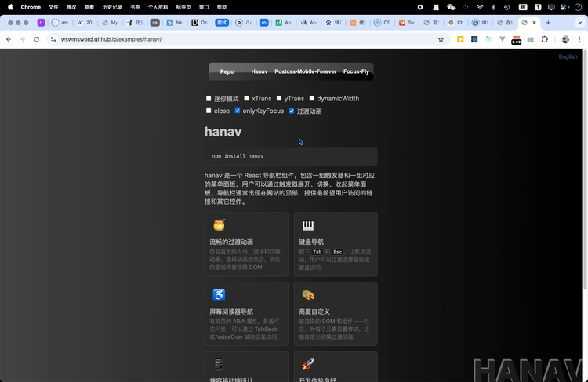The width and height of the screenshot is (588, 382).
Task: Open the 键盘导航 feature card
Action: click(x=336, y=244)
